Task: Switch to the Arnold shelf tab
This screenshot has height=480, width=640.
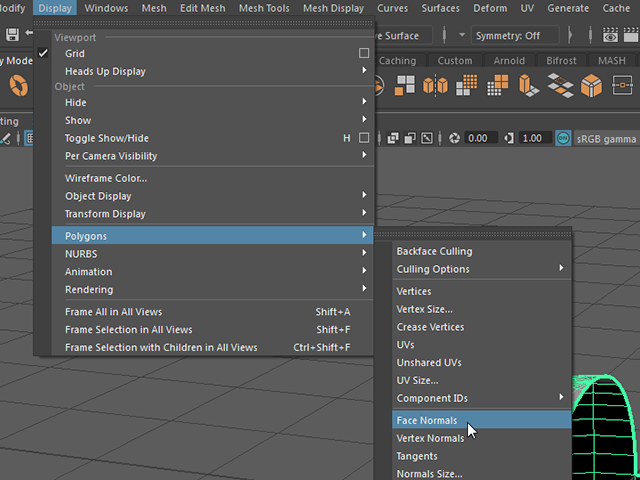Action: [509, 60]
